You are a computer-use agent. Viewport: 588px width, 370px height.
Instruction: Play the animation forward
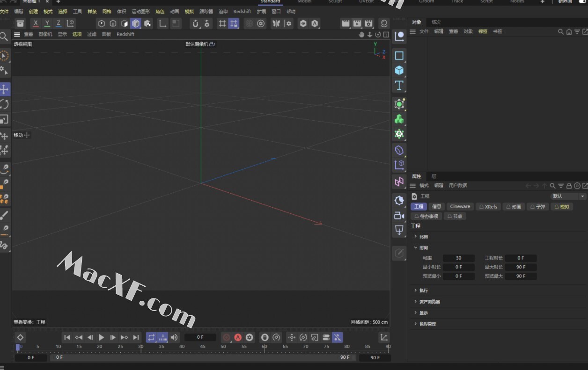click(x=101, y=337)
